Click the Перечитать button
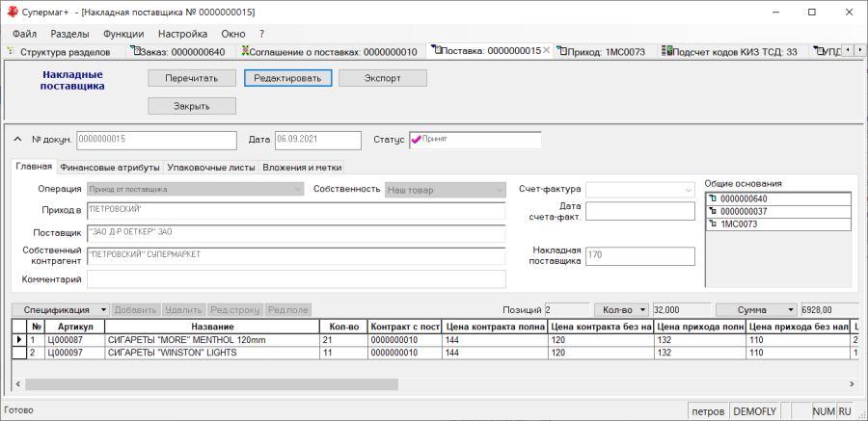The image size is (868, 421). [x=192, y=78]
